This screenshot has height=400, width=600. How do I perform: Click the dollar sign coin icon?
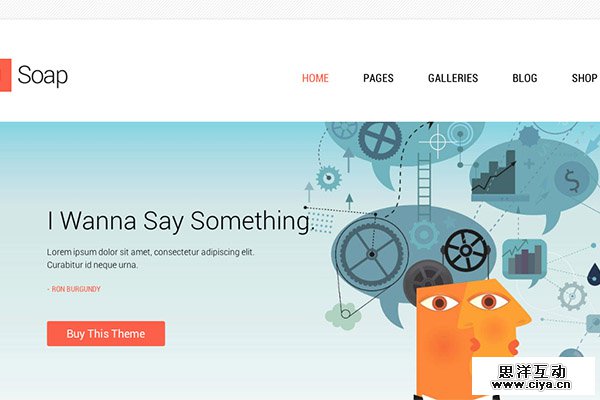(572, 180)
